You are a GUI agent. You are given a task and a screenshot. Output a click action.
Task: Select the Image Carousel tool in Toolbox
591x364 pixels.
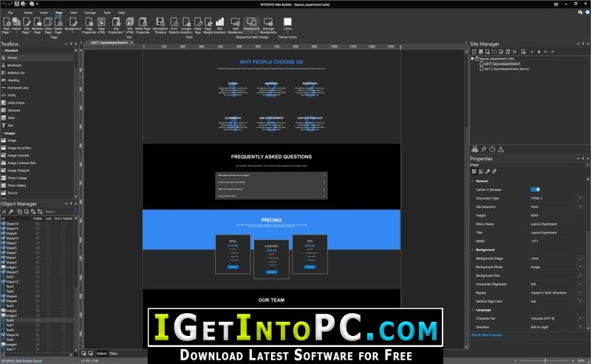click(18, 155)
